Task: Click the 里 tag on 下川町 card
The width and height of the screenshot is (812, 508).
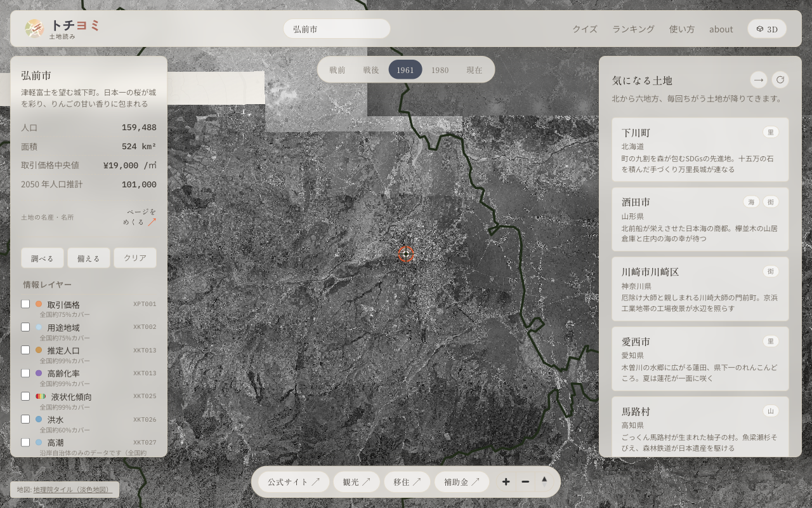Action: tap(771, 132)
